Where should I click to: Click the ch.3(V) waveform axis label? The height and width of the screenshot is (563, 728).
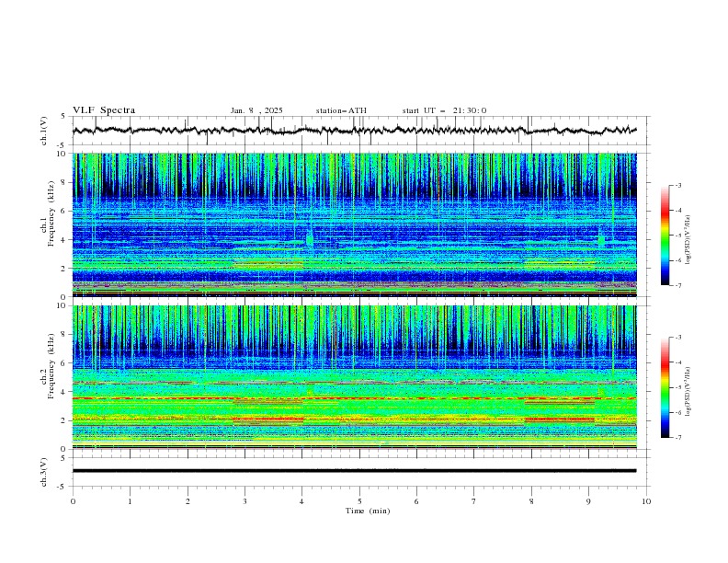pyautogui.click(x=44, y=472)
